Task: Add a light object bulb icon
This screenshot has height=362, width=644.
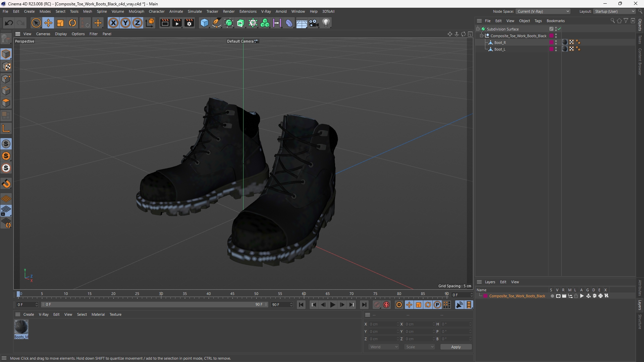Action: click(326, 23)
